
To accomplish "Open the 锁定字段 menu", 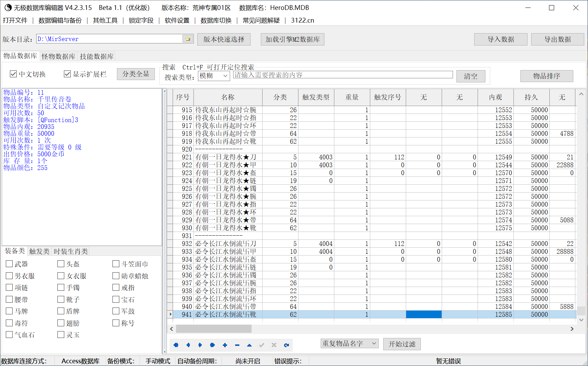I will click(x=141, y=21).
